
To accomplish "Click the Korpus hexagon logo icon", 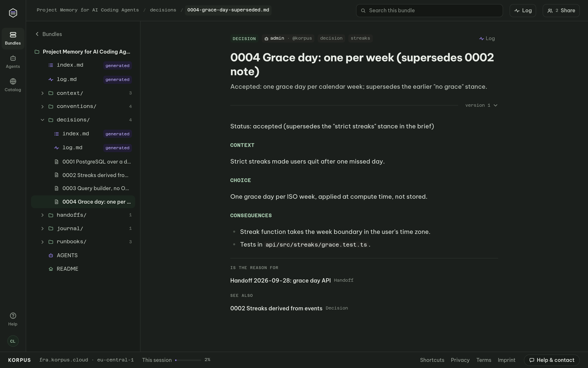I will [13, 13].
